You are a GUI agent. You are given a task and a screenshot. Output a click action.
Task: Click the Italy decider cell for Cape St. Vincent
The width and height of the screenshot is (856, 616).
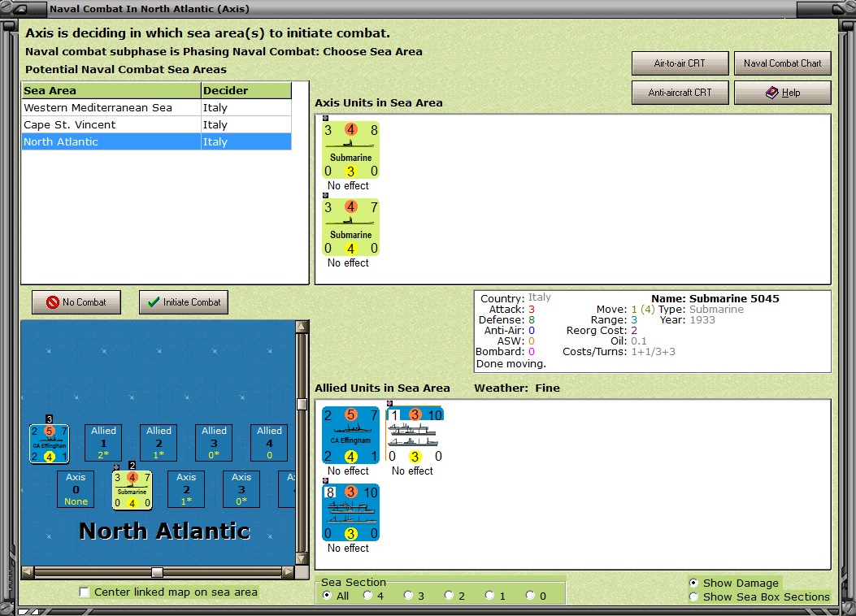pyautogui.click(x=246, y=124)
